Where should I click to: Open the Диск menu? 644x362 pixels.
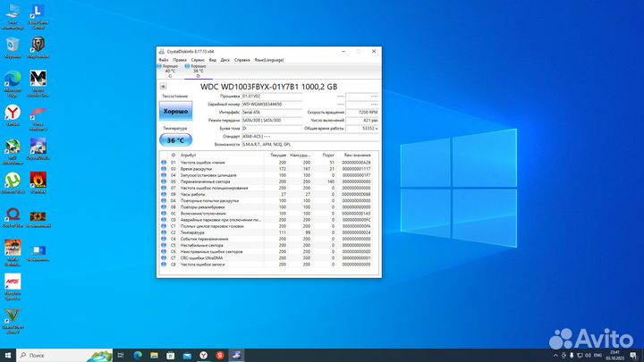pos(225,60)
